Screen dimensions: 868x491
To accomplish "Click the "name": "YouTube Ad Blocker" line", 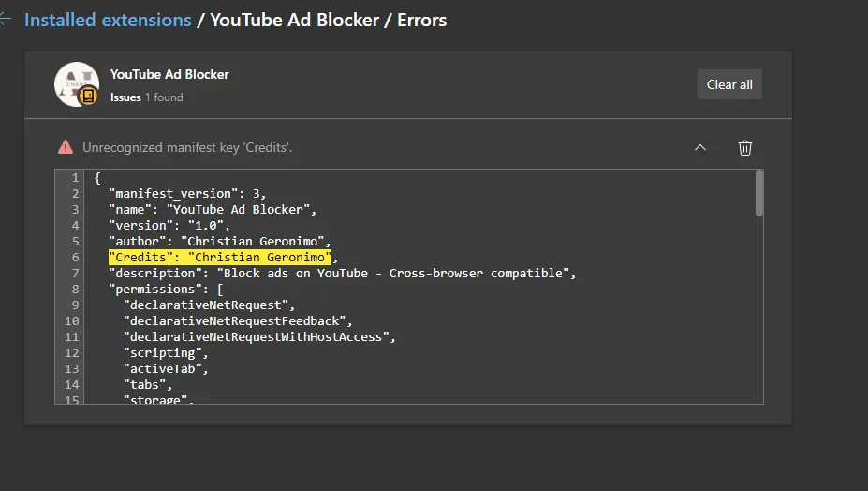I will [213, 210].
